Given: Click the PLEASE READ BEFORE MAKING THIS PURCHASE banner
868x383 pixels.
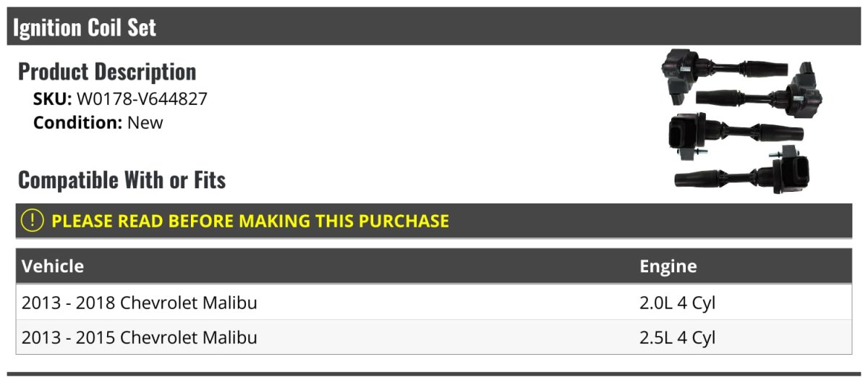Looking at the screenshot, I should pyautogui.click(x=434, y=221).
